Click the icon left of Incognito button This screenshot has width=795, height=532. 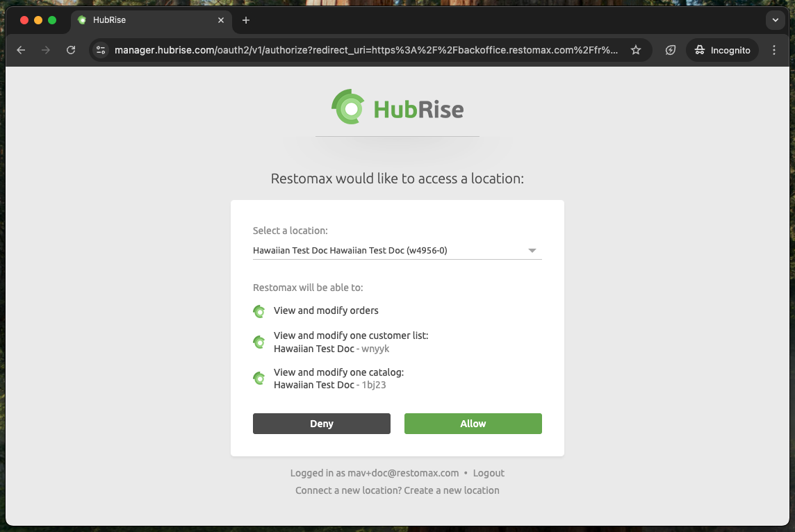click(x=671, y=50)
